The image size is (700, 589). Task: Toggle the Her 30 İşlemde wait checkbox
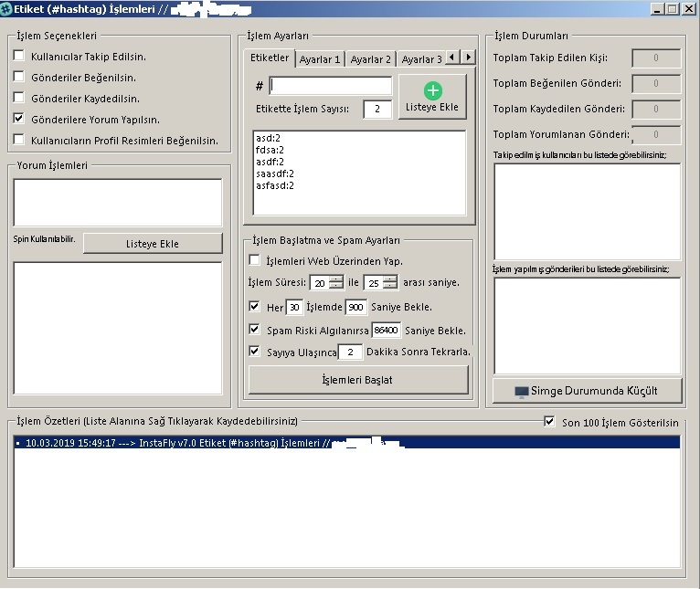pos(254,307)
